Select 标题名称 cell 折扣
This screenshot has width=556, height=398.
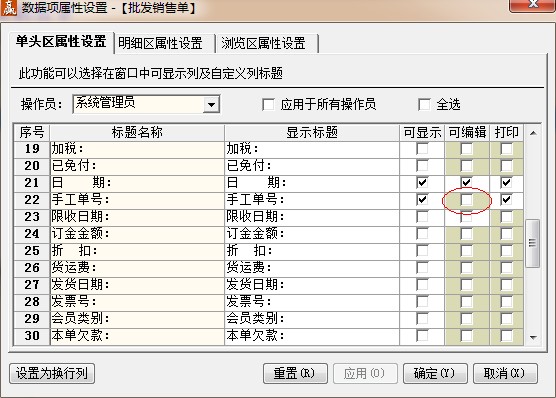[137, 251]
